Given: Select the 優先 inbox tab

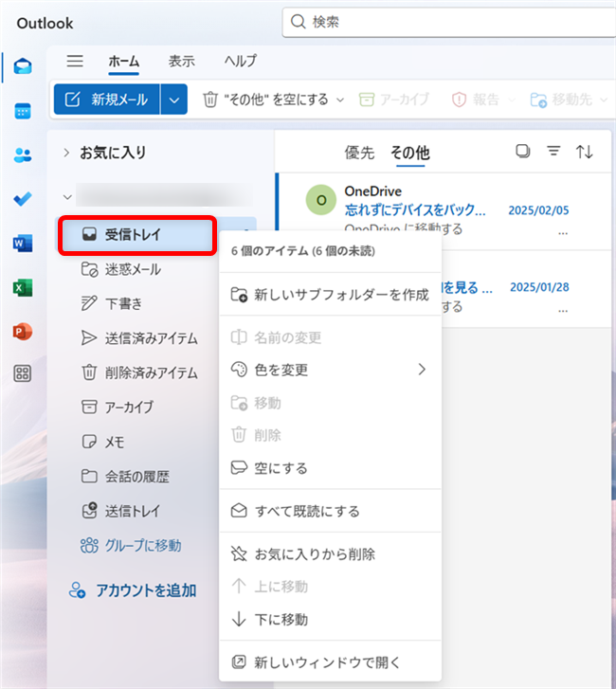Looking at the screenshot, I should click(x=359, y=153).
